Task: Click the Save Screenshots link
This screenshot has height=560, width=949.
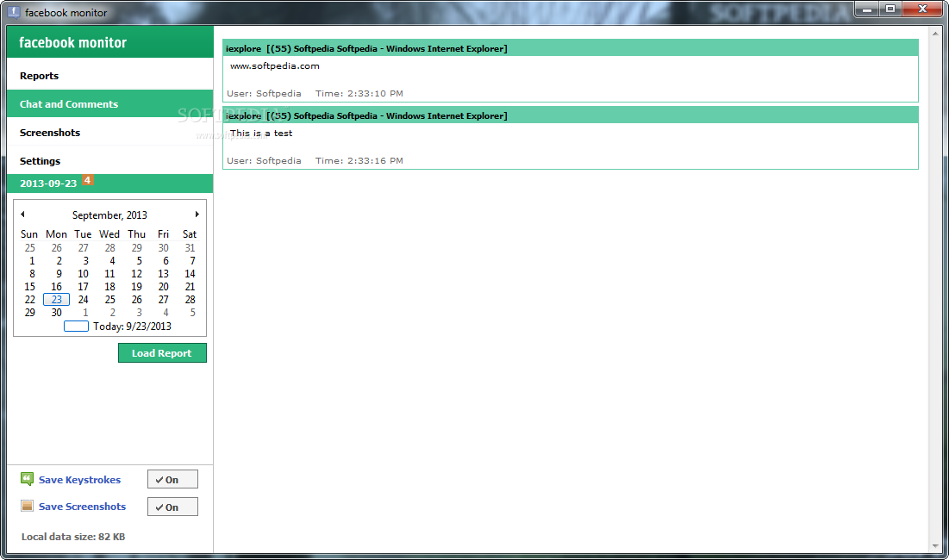Action: [x=82, y=507]
